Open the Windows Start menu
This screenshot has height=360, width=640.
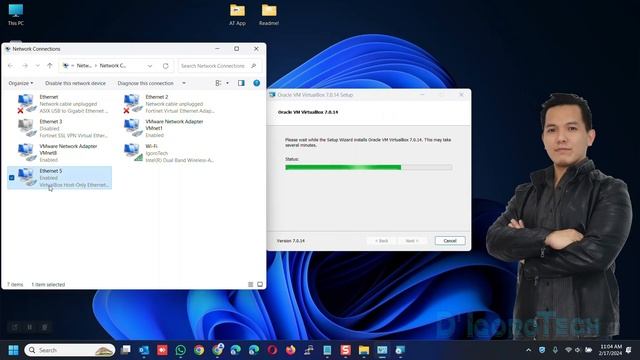coord(13,350)
